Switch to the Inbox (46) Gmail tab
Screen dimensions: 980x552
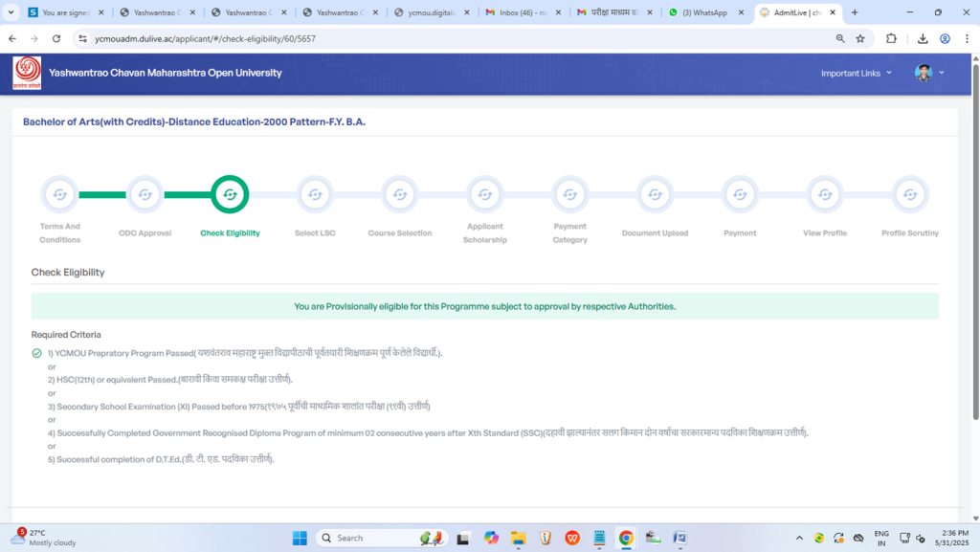522,12
